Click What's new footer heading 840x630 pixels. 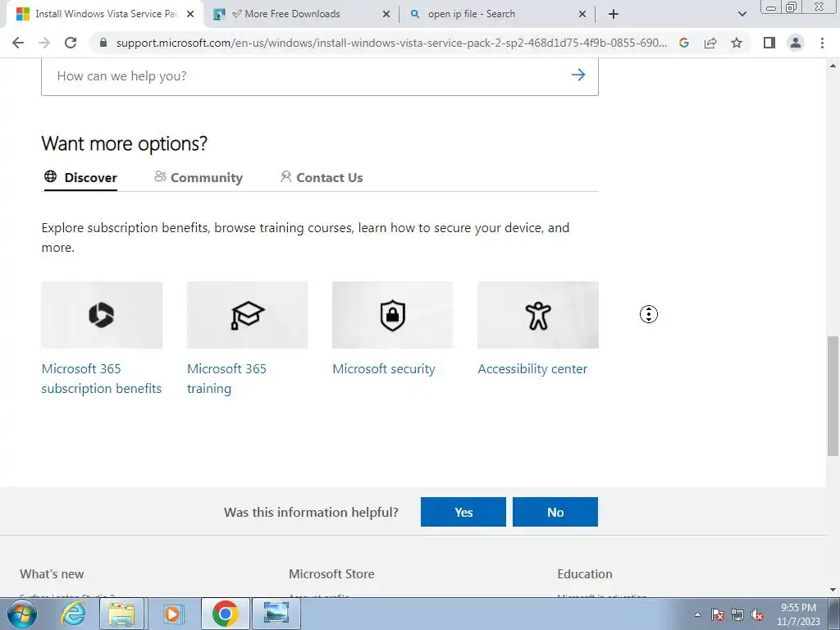[x=52, y=574]
